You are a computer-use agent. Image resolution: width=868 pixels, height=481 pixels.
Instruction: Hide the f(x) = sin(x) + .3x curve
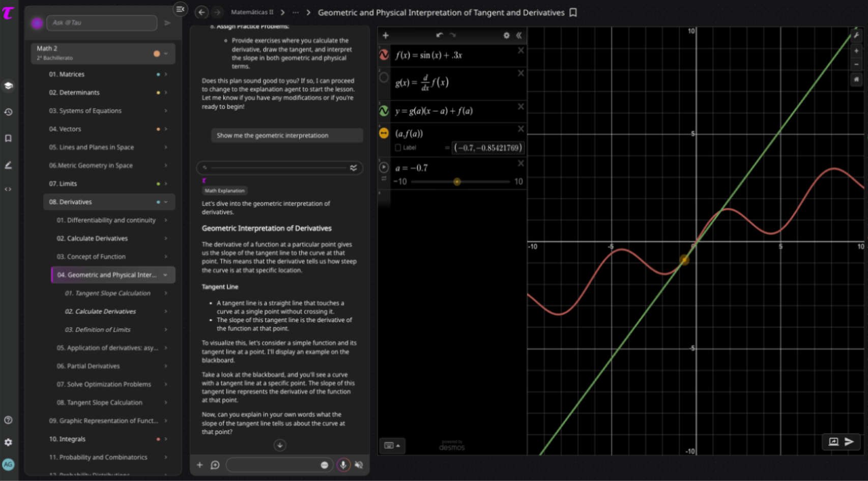(384, 54)
